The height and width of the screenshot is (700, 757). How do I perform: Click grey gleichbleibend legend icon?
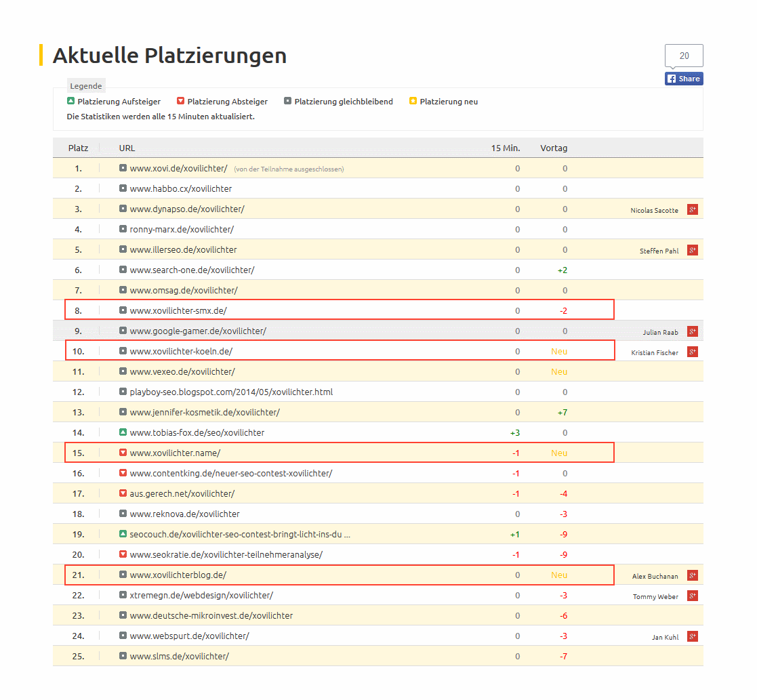point(288,101)
